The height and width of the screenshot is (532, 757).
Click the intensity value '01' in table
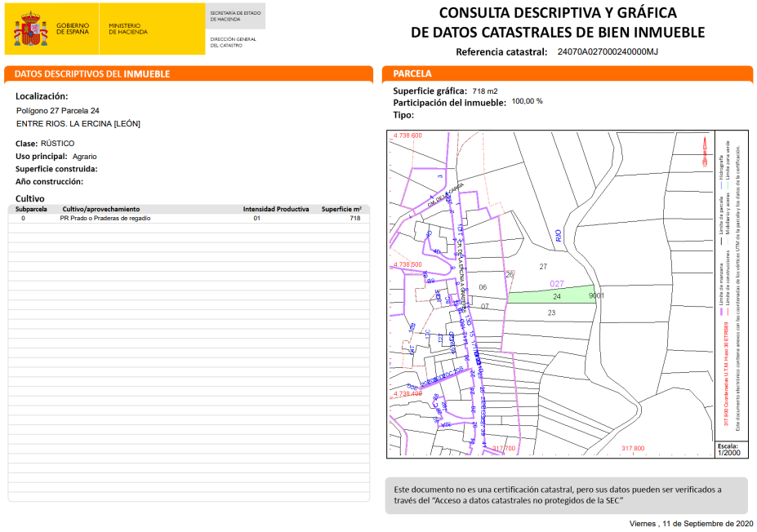(x=257, y=219)
